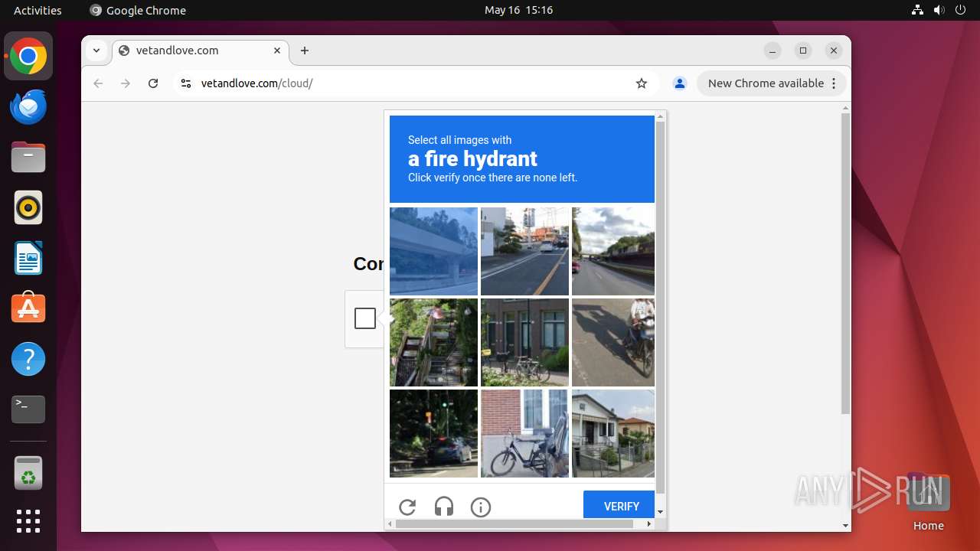Select the road with yellow line tile

(x=524, y=251)
